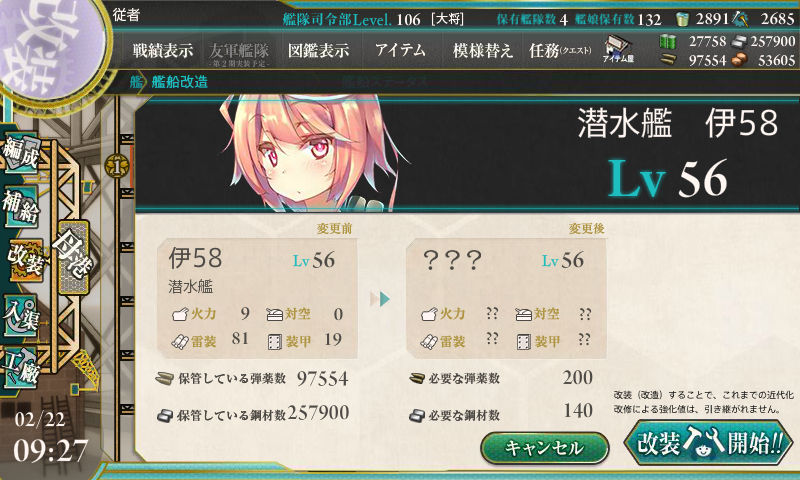This screenshot has width=800, height=480.
Task: Click the large 改装 emblem circle
Action: 50,45
